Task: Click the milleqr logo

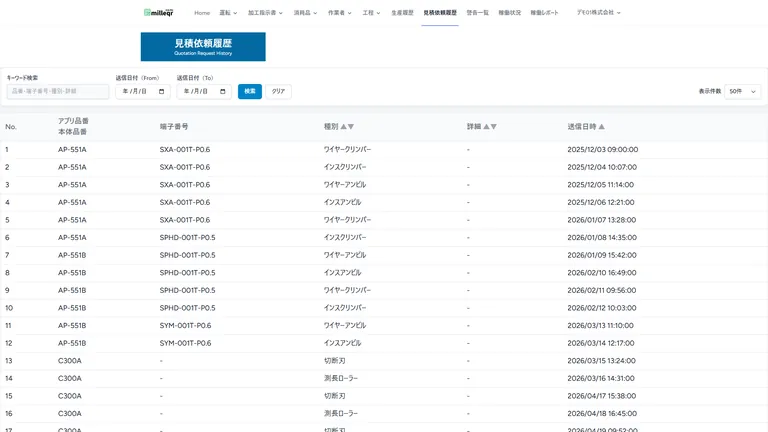Action: point(159,13)
